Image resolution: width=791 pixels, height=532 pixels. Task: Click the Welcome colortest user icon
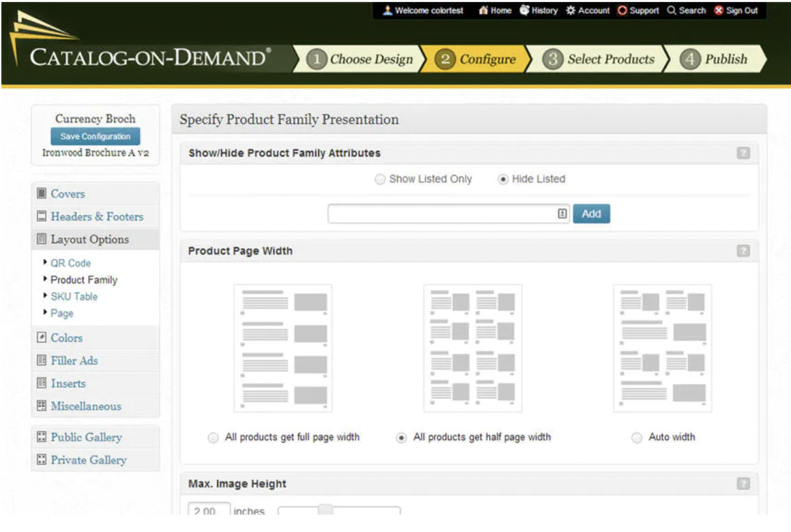387,10
